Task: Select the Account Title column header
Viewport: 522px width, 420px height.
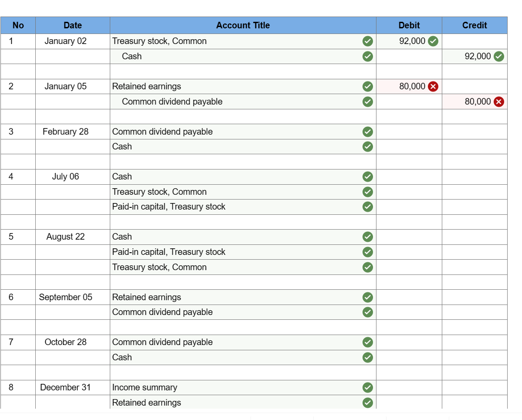Action: click(243, 25)
